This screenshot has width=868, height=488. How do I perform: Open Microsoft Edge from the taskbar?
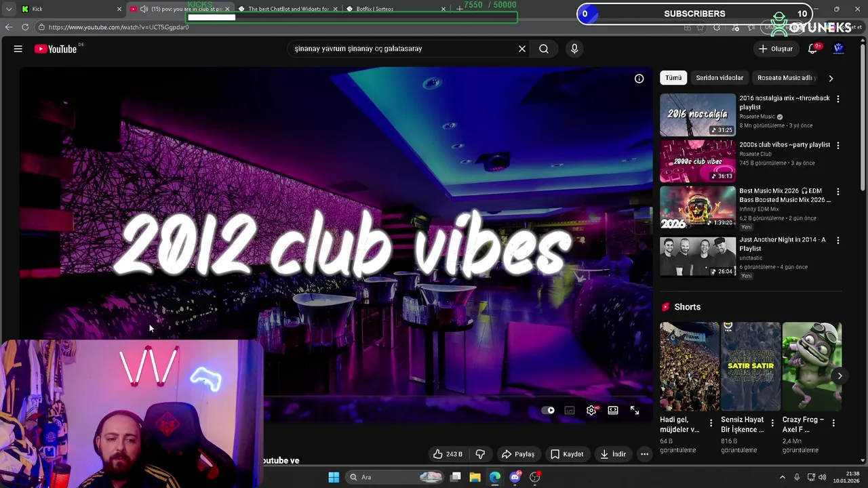[x=495, y=477]
